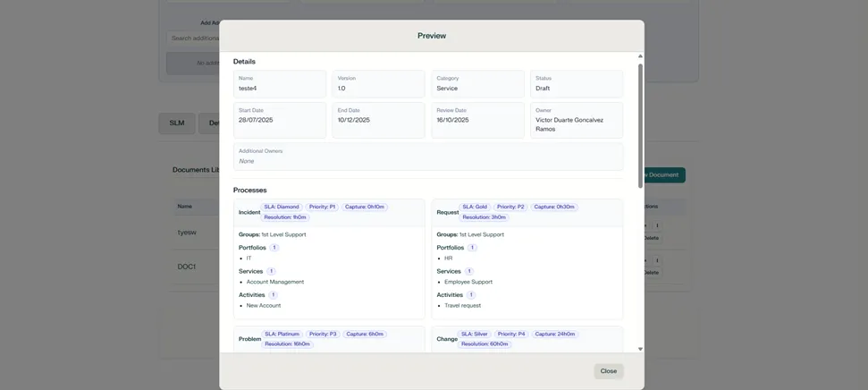Click Incident's Groups: 1st Level Support line
Image resolution: width=868 pixels, height=390 pixels.
[273, 234]
